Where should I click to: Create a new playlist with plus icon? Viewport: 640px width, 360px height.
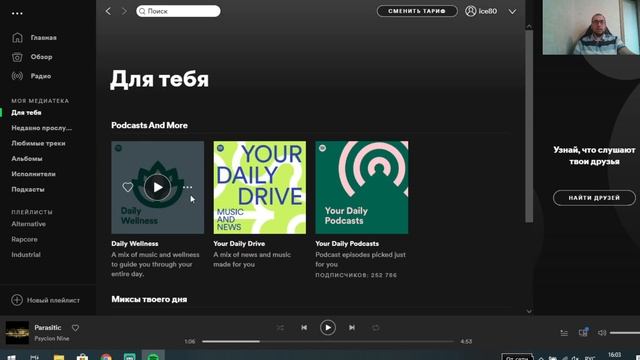[17, 300]
